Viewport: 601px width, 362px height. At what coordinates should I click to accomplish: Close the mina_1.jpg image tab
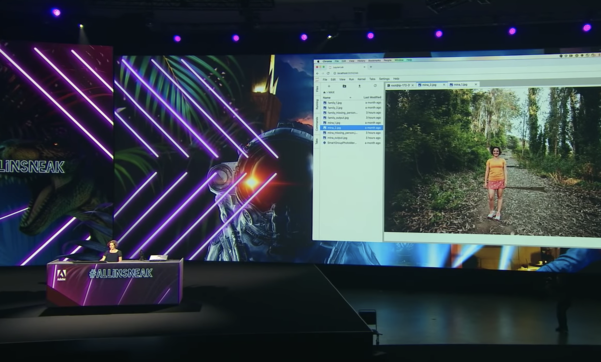(x=476, y=84)
